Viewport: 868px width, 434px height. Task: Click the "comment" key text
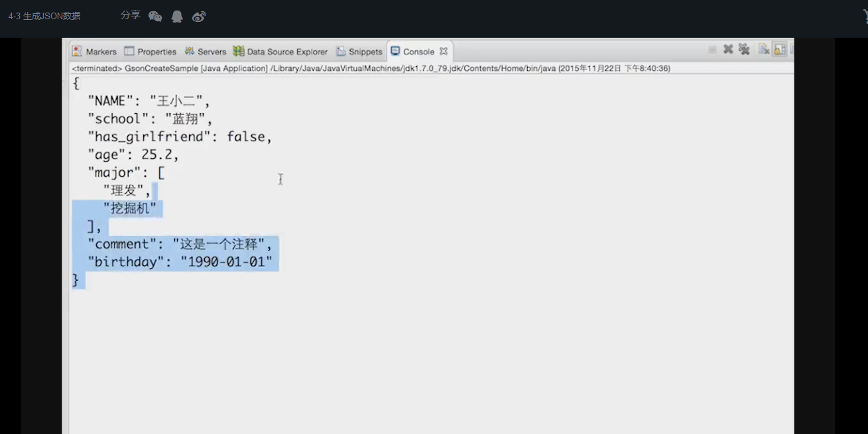122,244
